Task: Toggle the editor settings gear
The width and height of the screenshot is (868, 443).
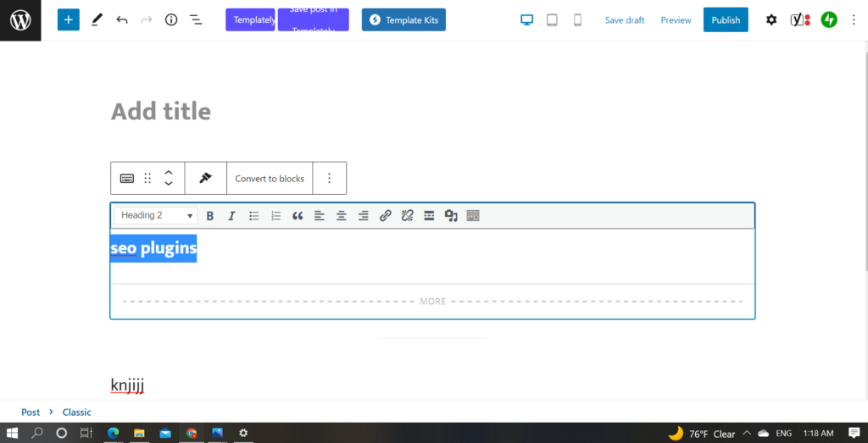Action: click(771, 19)
